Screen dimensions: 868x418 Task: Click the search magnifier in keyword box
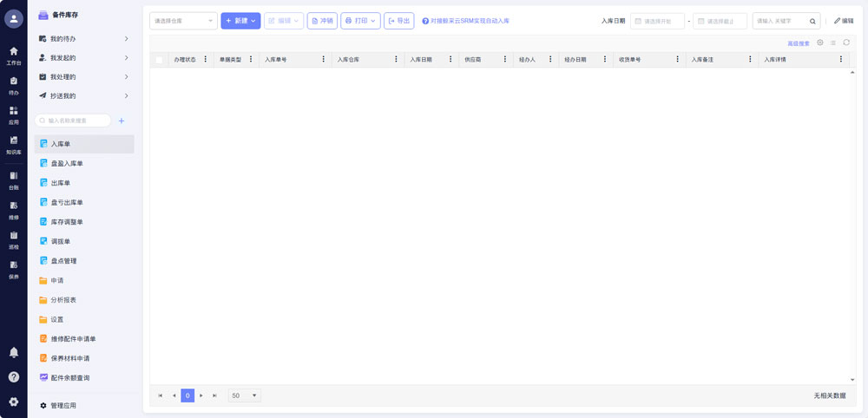812,21
